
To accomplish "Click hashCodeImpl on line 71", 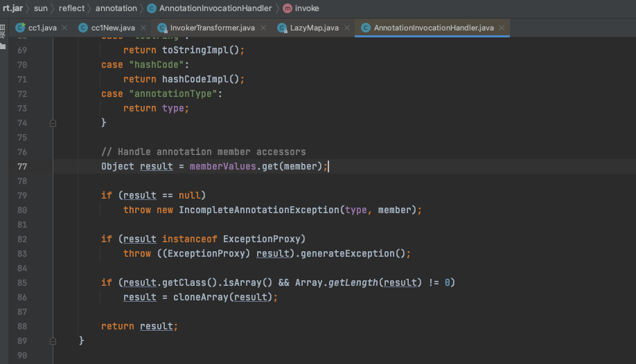I will tap(195, 79).
